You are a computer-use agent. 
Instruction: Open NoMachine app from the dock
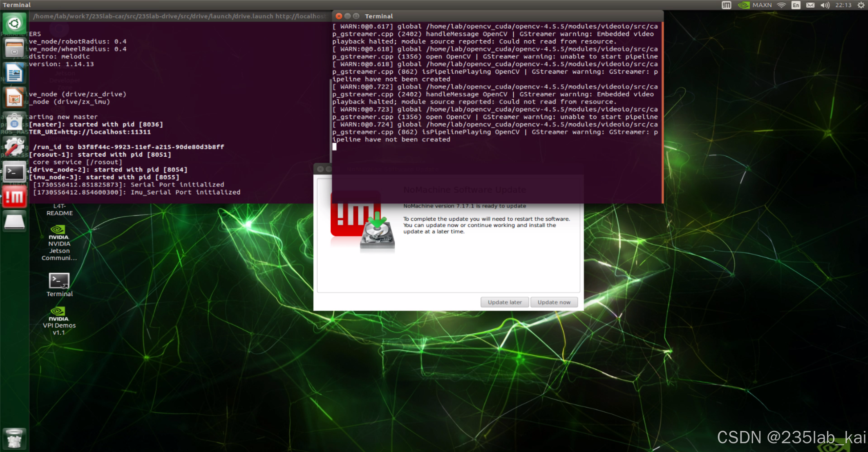click(14, 197)
